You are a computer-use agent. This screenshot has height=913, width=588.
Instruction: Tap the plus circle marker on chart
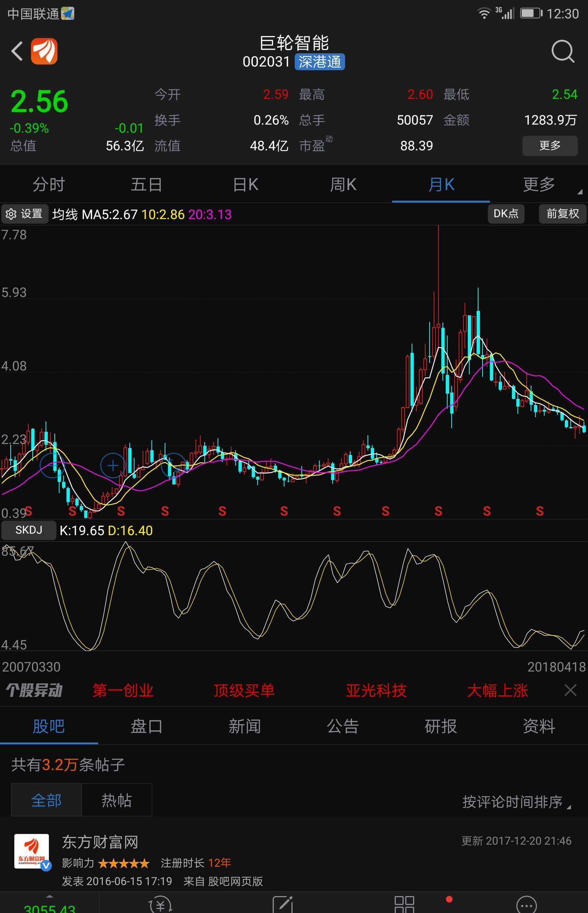[x=112, y=465]
